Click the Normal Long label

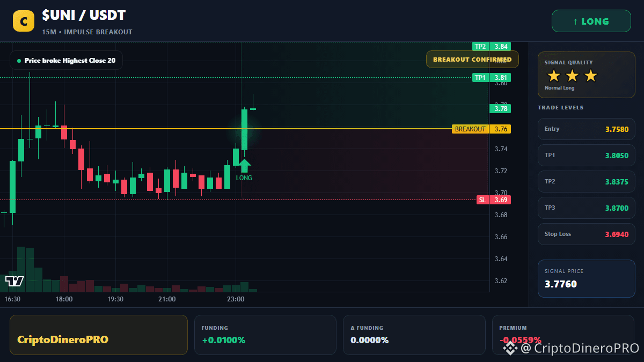pos(559,88)
